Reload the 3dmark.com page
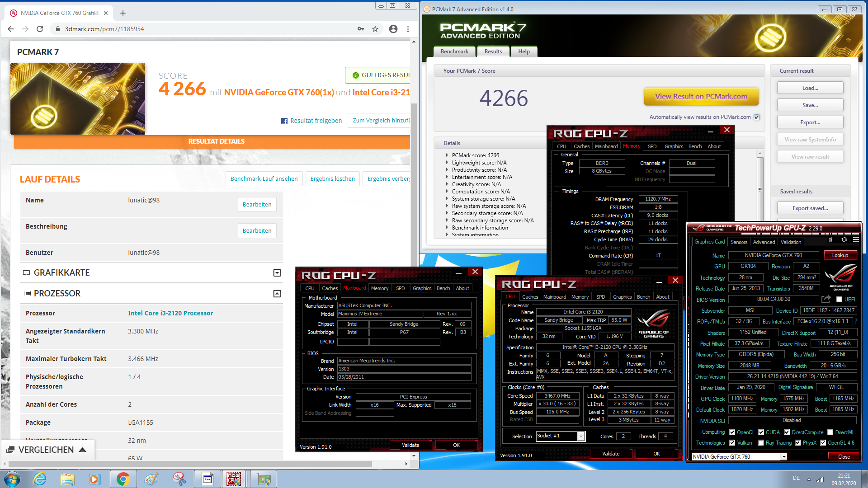The width and height of the screenshot is (868, 488). [x=40, y=29]
